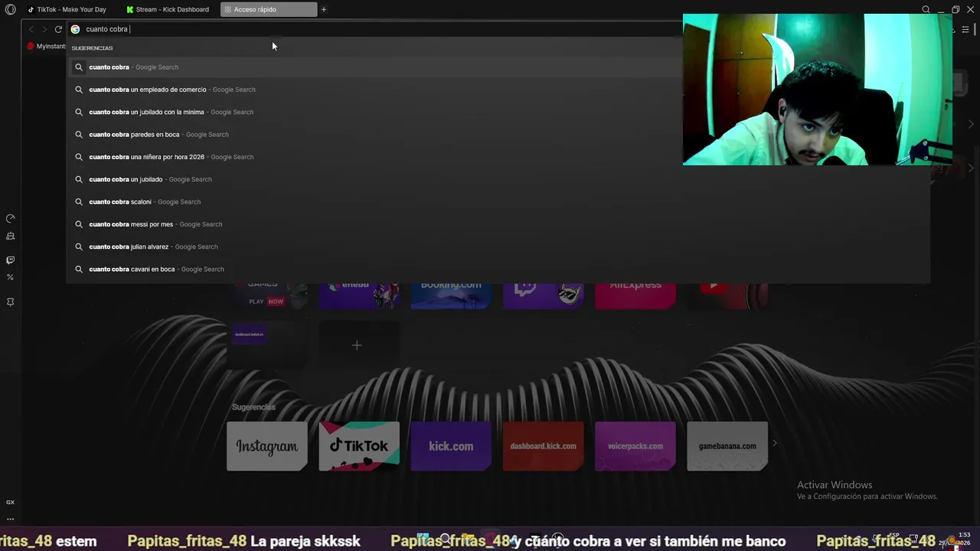
Task: Click the search icon beside 'cuanto cobra scaloni'
Action: click(79, 202)
